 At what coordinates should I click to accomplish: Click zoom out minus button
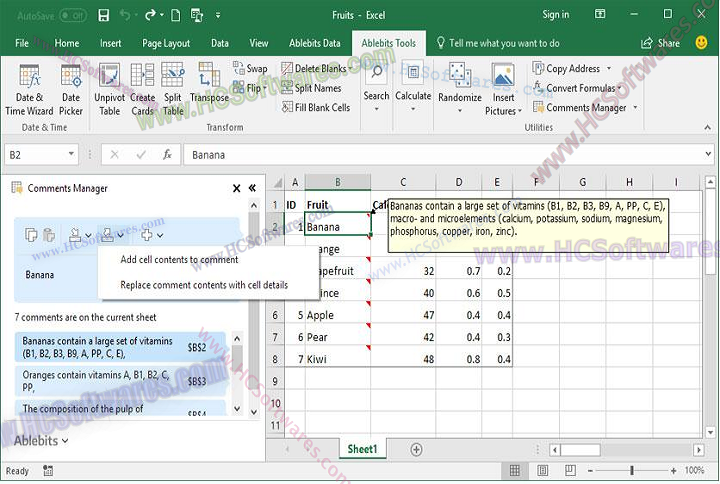click(591, 470)
